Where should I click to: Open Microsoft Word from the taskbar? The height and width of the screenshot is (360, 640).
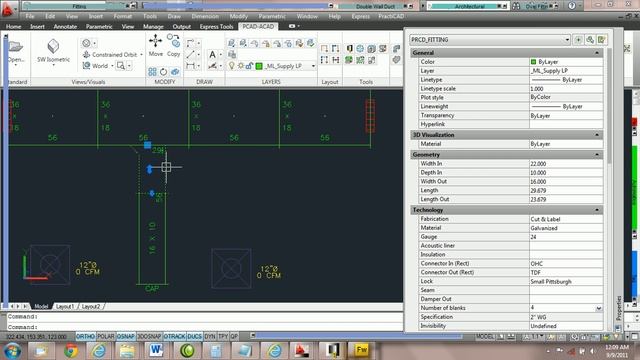156,350
